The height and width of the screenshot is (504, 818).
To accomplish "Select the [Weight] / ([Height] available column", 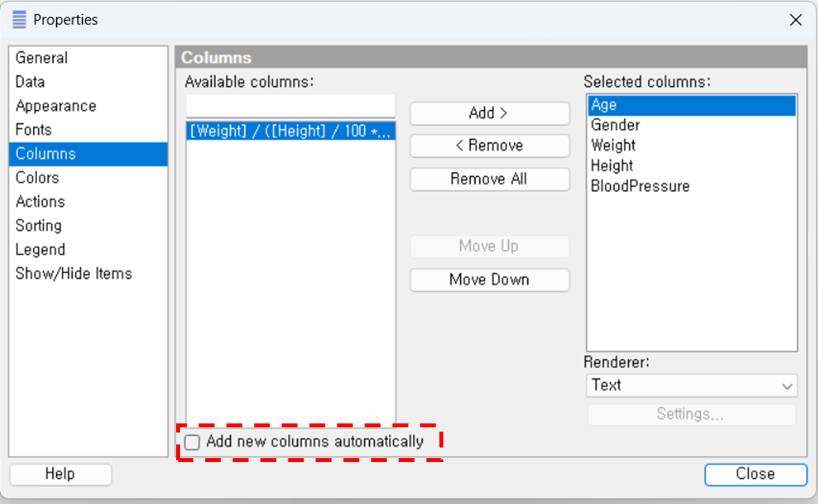I will pyautogui.click(x=291, y=131).
